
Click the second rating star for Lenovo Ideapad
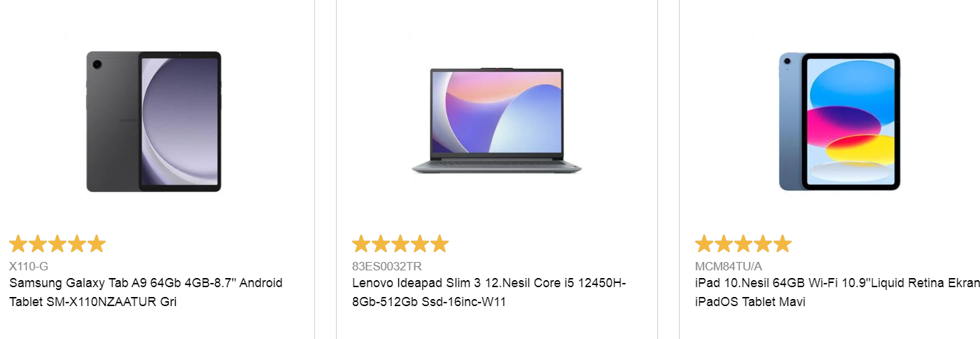(x=381, y=244)
